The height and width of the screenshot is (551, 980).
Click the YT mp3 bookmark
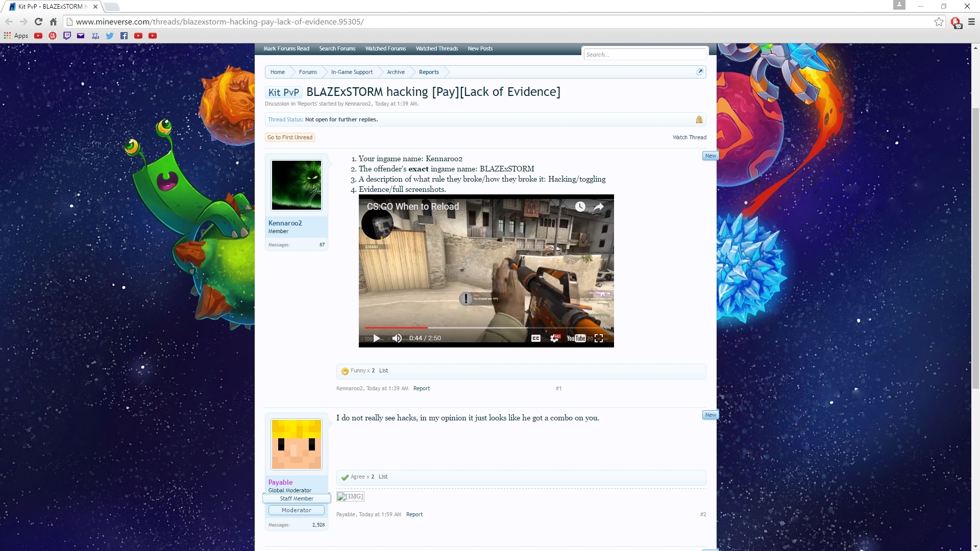95,36
